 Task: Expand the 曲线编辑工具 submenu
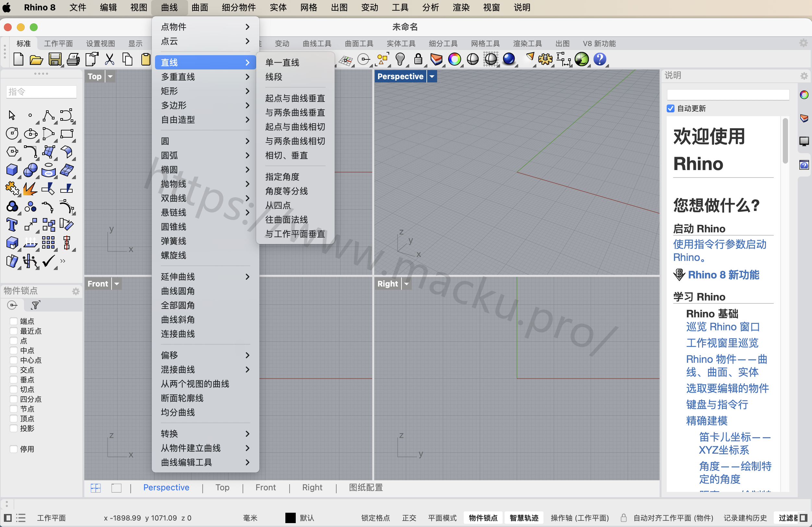(205, 462)
